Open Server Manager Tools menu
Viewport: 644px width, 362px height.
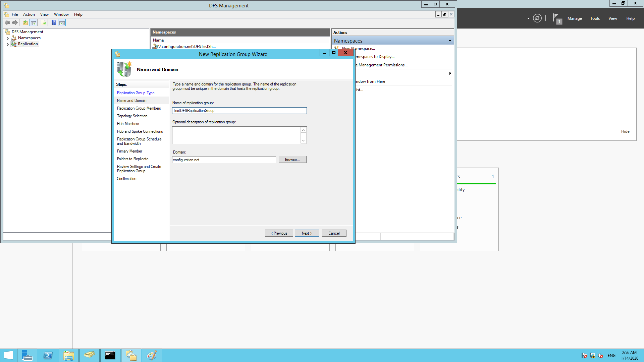(595, 18)
